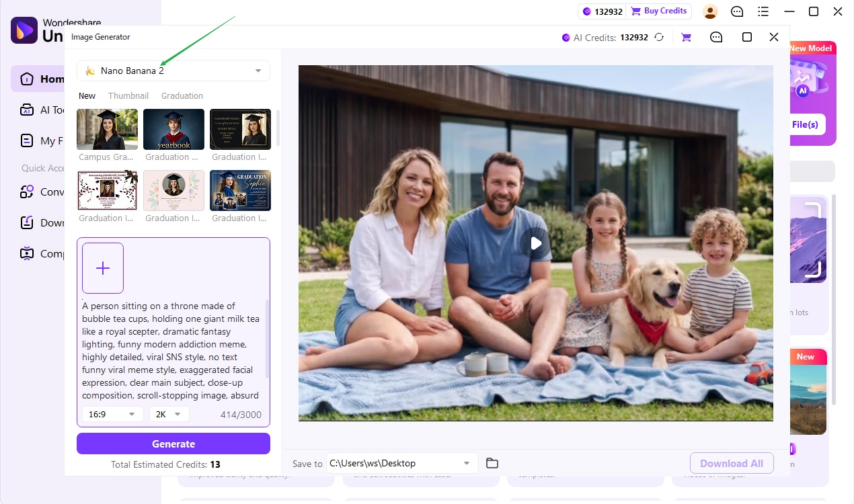Select the New template tab
Screen dimensions: 854x504
[87, 95]
